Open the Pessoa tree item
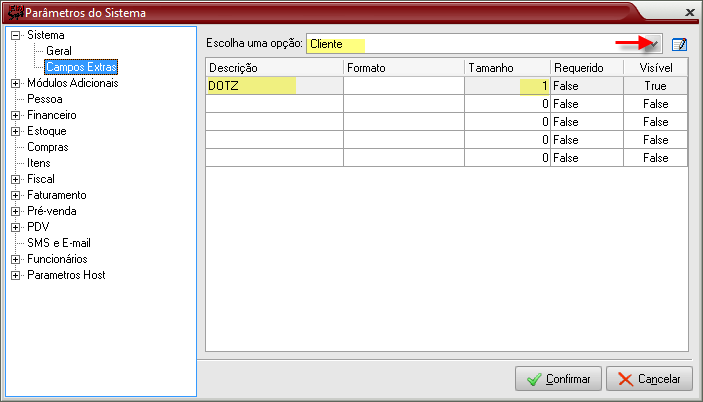The width and height of the screenshot is (703, 402). click(x=45, y=99)
